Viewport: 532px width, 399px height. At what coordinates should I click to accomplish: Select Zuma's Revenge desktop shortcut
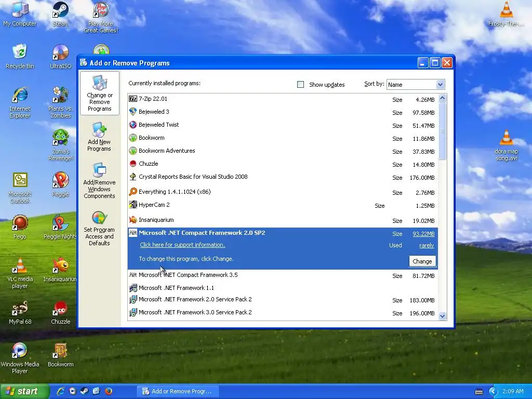60,145
